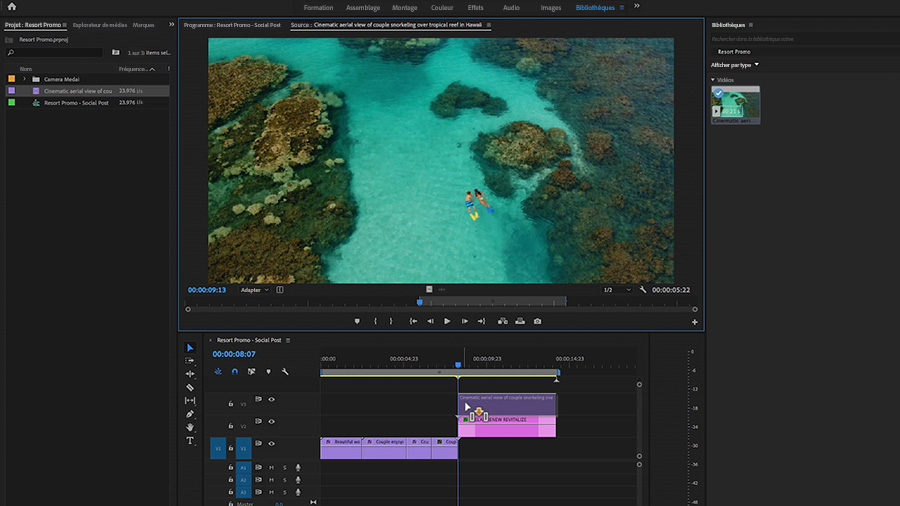Collapse the Vidéos section in Bibliothèques
Screen dimensions: 900x506
(713, 79)
